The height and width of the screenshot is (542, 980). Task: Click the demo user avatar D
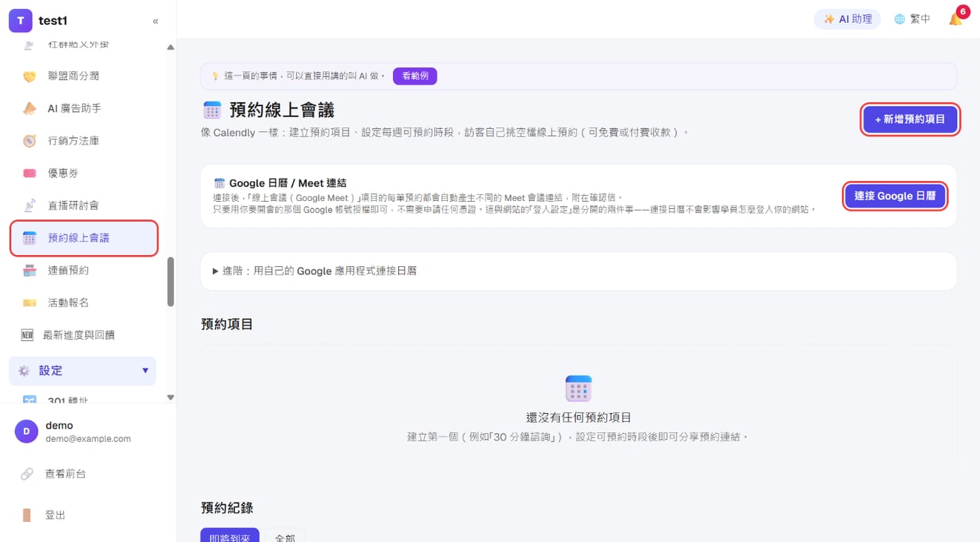[x=26, y=432]
